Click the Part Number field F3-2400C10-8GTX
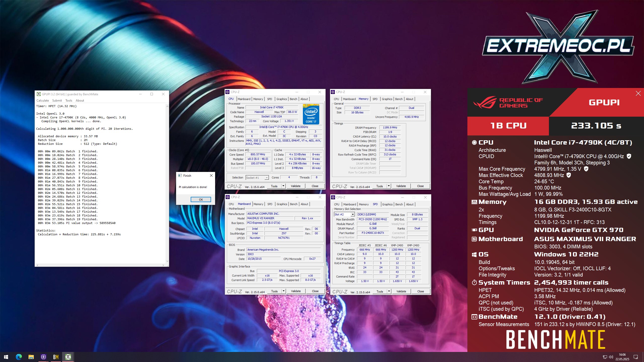The width and height of the screenshot is (644, 362). point(373,233)
